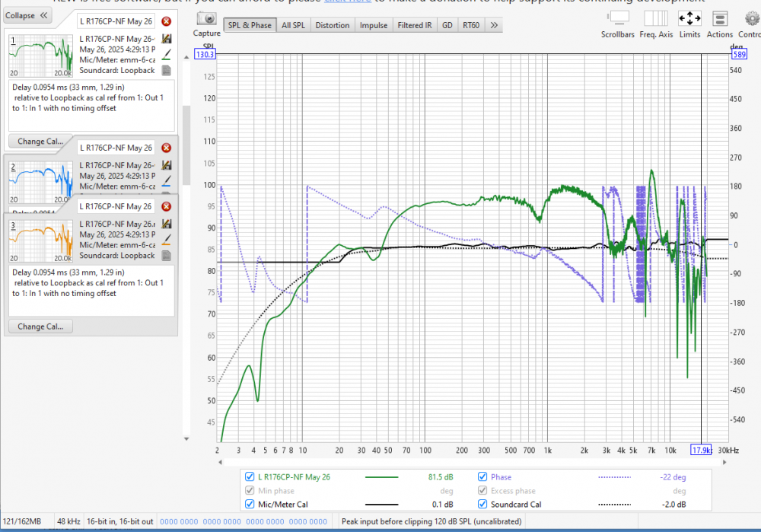Select the Impulse tab
This screenshot has height=532, width=761.
point(373,25)
